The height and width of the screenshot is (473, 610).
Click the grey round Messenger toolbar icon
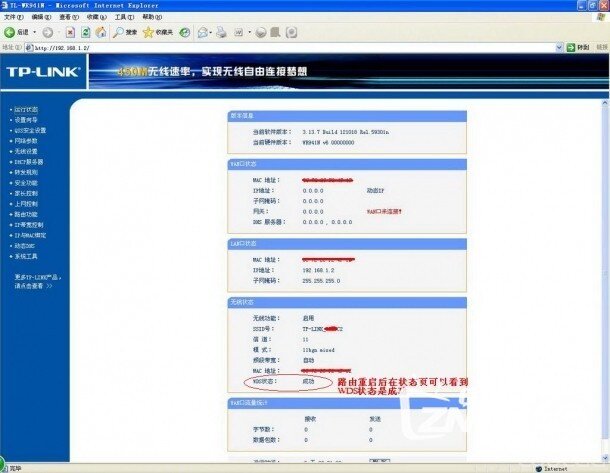pos(261,33)
